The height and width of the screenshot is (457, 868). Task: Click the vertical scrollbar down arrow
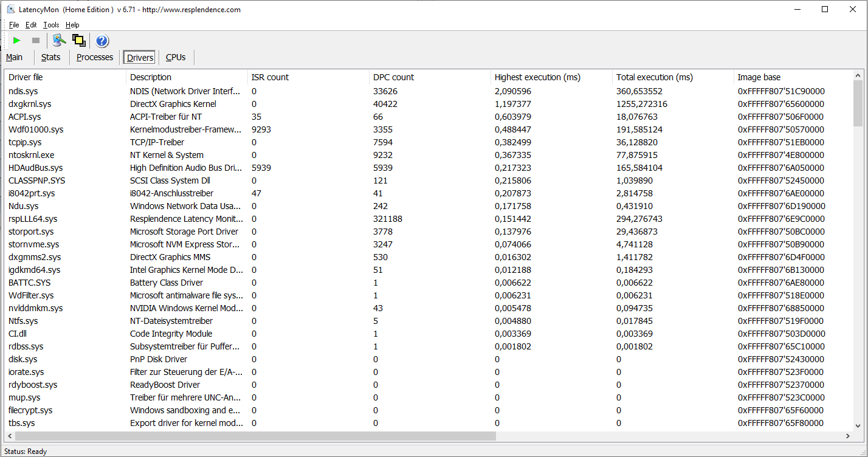coord(858,426)
